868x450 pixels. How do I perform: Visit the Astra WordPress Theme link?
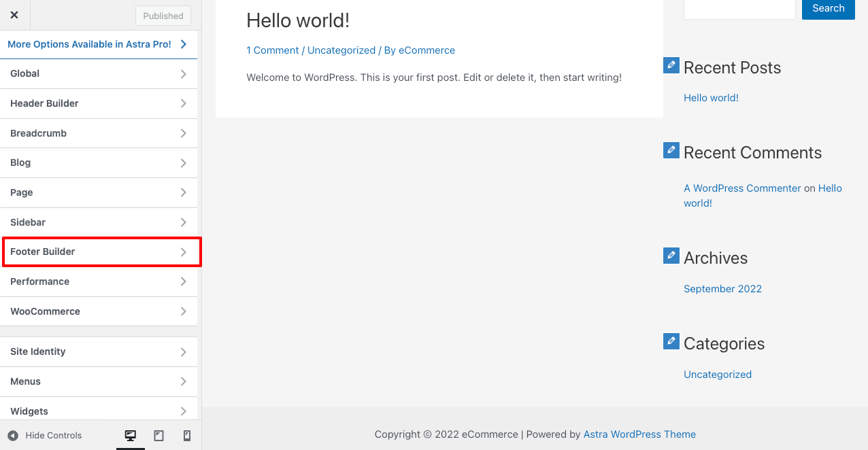coord(639,434)
